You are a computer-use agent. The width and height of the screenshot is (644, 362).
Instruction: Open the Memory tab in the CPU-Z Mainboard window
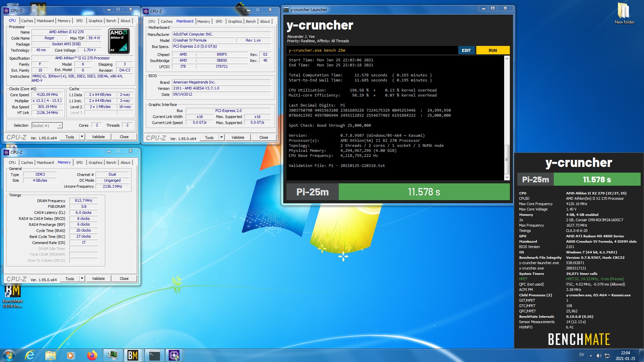click(203, 21)
